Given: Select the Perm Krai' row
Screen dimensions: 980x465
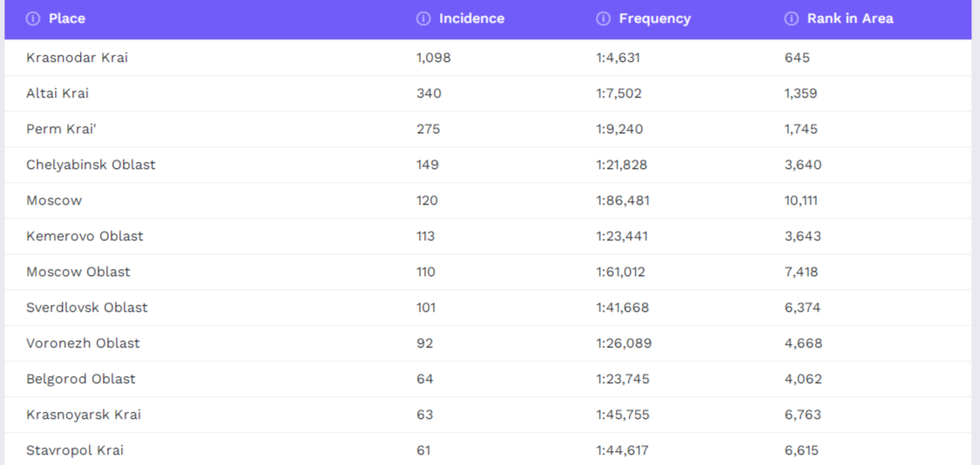Looking at the screenshot, I should point(61,129).
